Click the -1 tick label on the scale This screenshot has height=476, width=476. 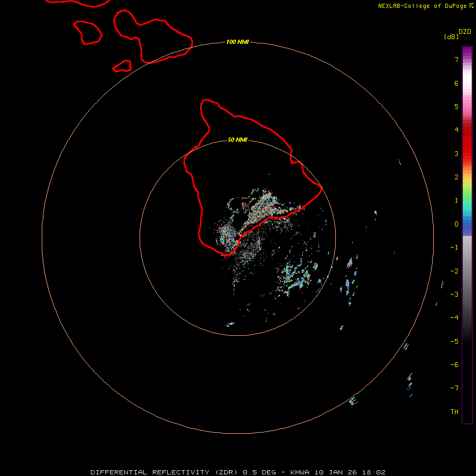pos(454,248)
